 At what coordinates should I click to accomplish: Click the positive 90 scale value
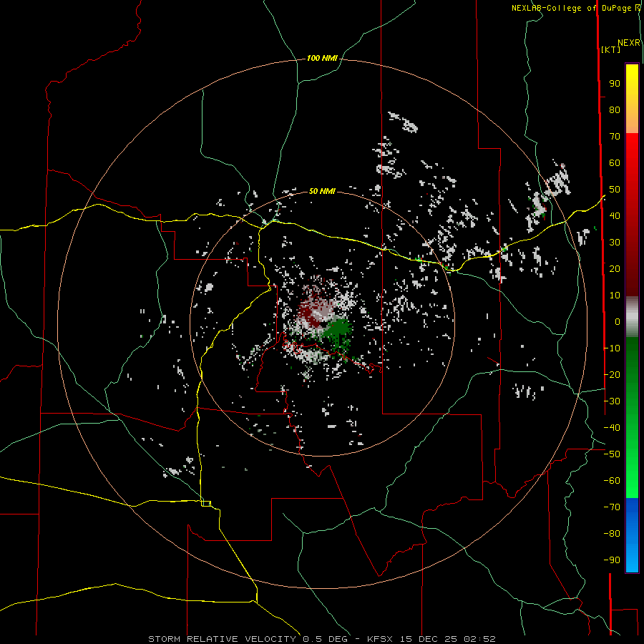615,84
